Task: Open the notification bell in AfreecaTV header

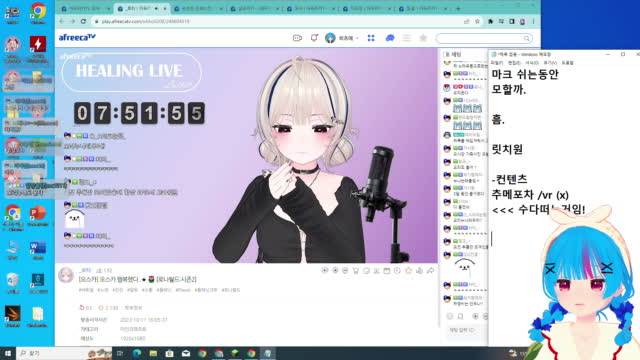Action: 314,38
